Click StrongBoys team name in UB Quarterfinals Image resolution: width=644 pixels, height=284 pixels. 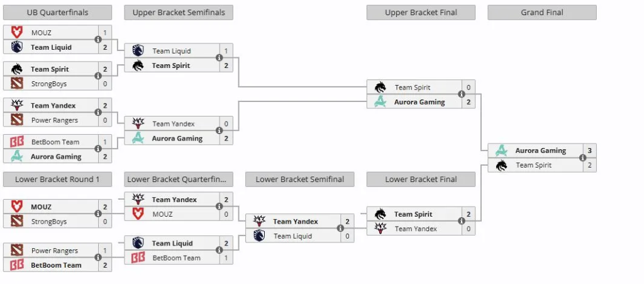49,84
